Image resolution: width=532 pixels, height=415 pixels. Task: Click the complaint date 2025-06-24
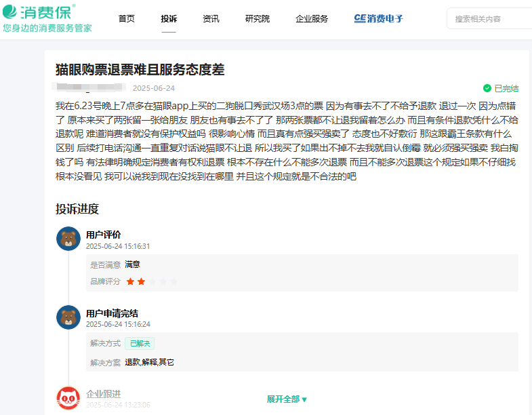pos(154,88)
